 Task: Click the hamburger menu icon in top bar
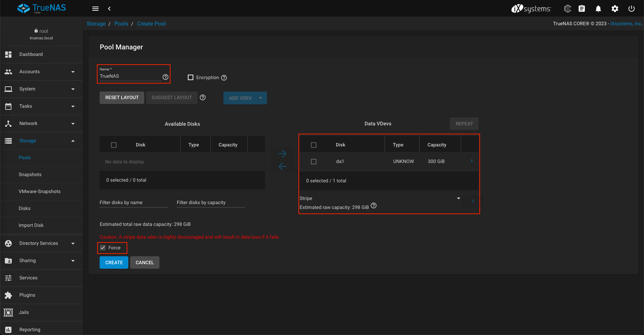pos(95,9)
